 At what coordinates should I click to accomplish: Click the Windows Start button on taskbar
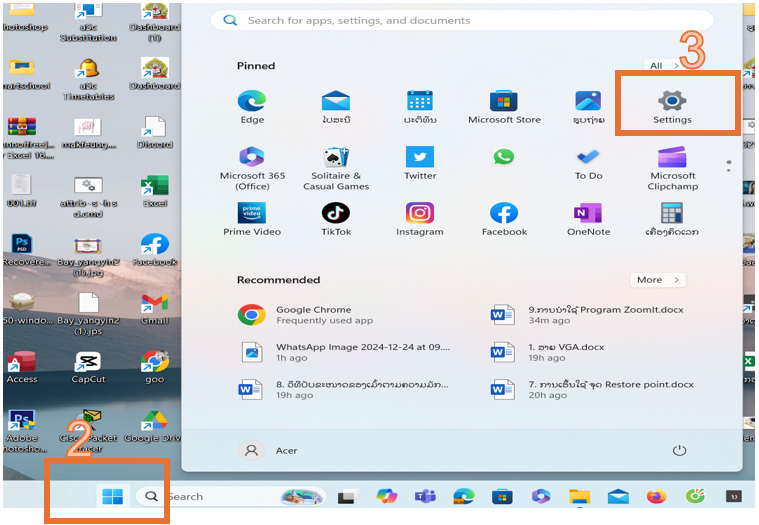[112, 496]
